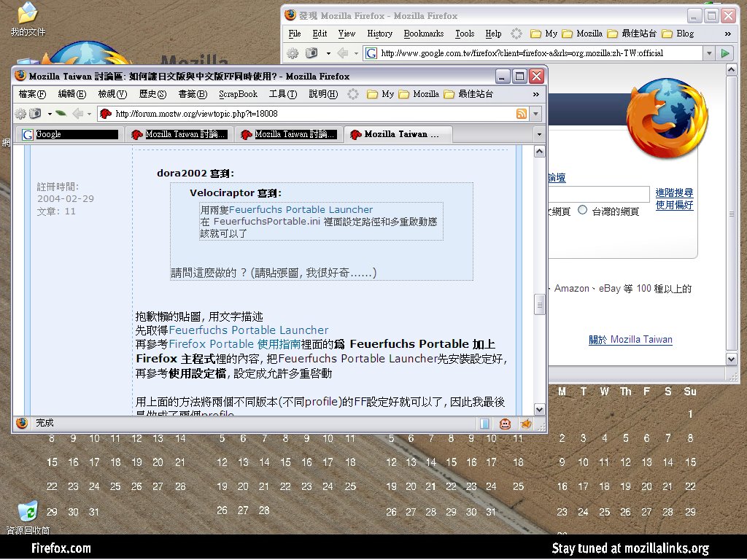Open Firefox Portable 使用指南 link
Image resolution: width=747 pixels, height=560 pixels.
[234, 344]
